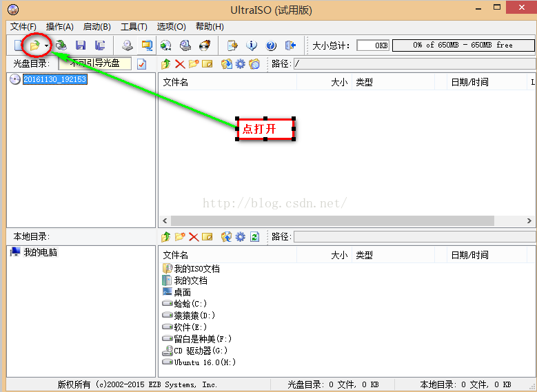The height and width of the screenshot is (392, 537).
Task: Sort local files by 文件名 column header
Action: 227,255
